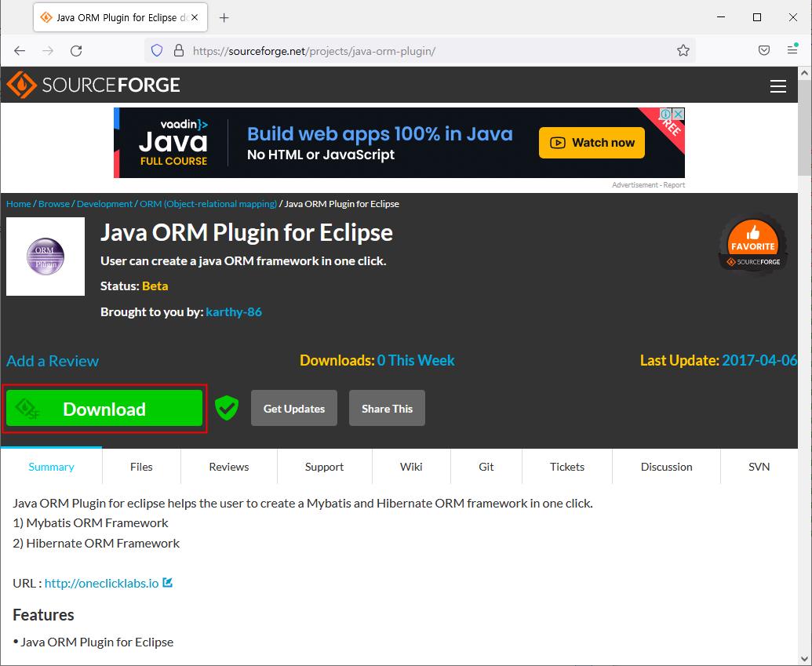Click the Home breadcrumb link

pos(19,204)
